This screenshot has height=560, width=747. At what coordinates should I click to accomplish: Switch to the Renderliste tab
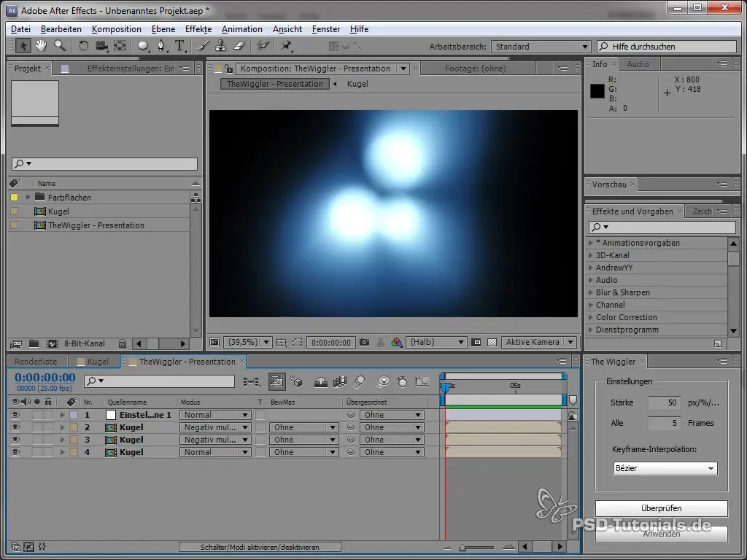[36, 362]
